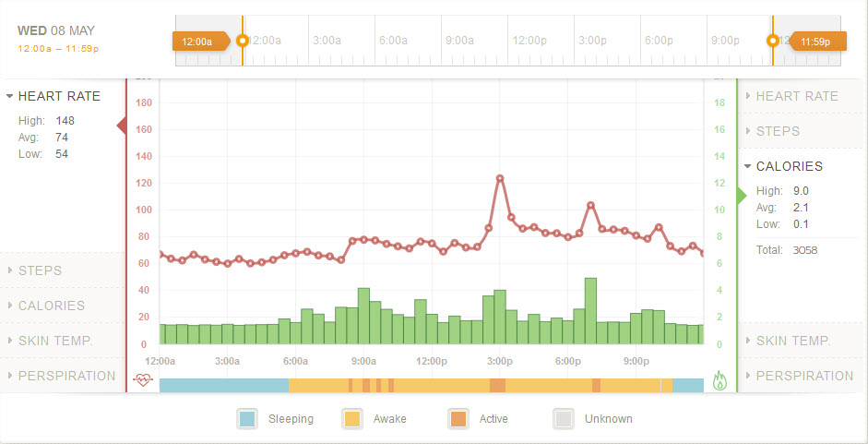Collapse the left Heart Rate panel
This screenshot has width=868, height=444.
[x=59, y=96]
